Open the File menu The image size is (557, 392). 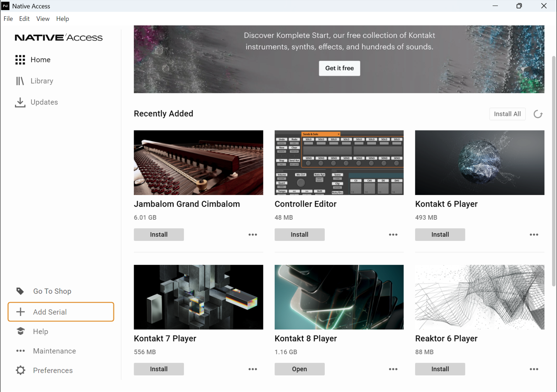tap(8, 19)
